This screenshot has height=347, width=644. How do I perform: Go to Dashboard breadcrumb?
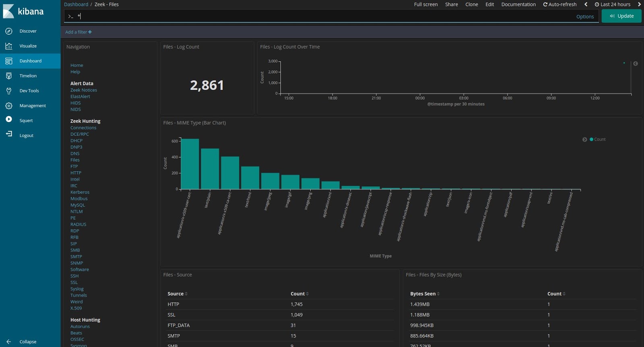(x=76, y=4)
